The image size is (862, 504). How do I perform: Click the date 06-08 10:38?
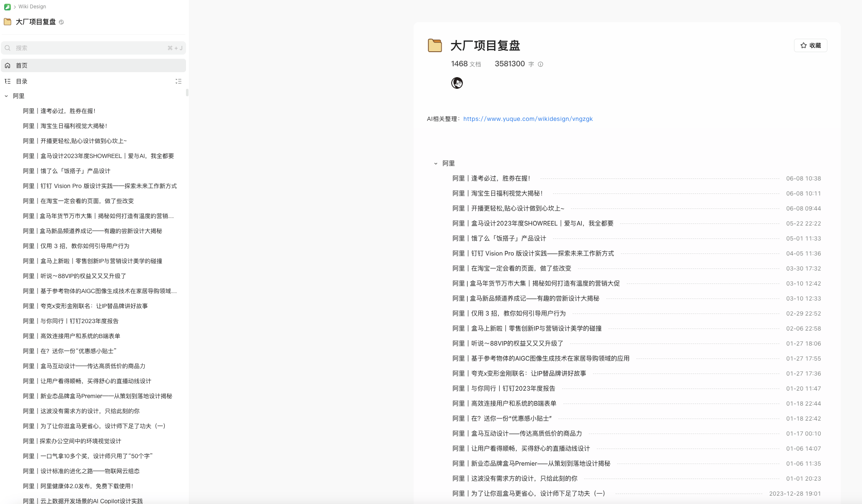[x=803, y=178]
